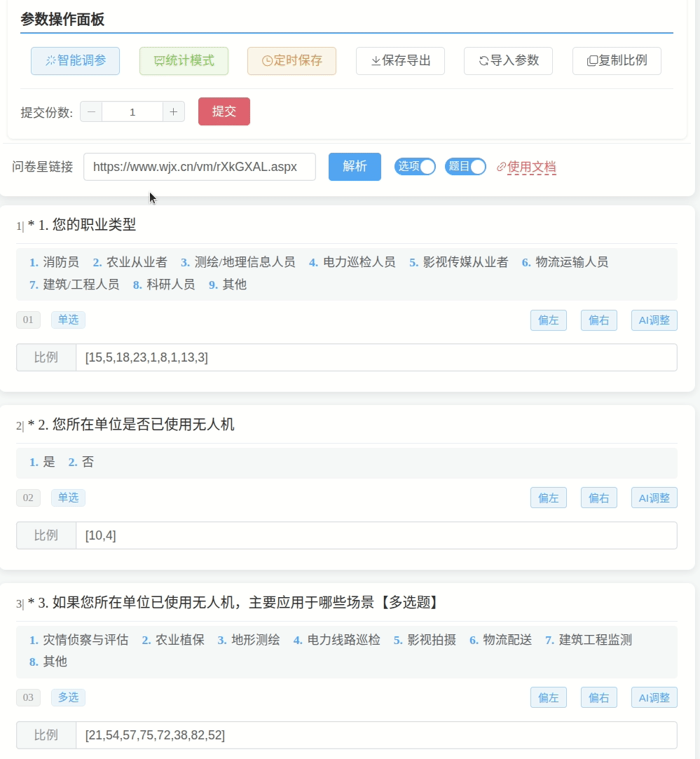Click 复制比例 copy ratio button
700x759 pixels.
pyautogui.click(x=617, y=61)
